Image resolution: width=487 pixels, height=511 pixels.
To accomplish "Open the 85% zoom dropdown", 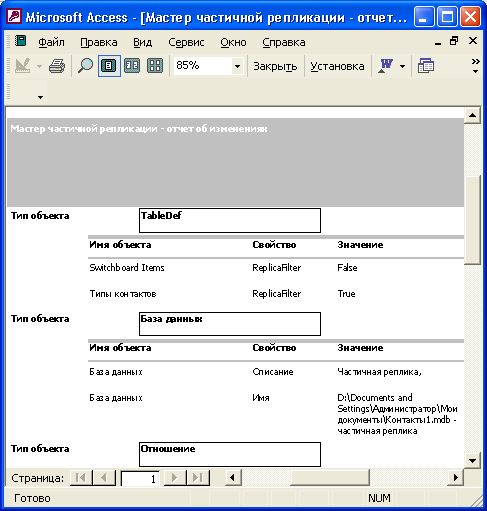I will 237,66.
